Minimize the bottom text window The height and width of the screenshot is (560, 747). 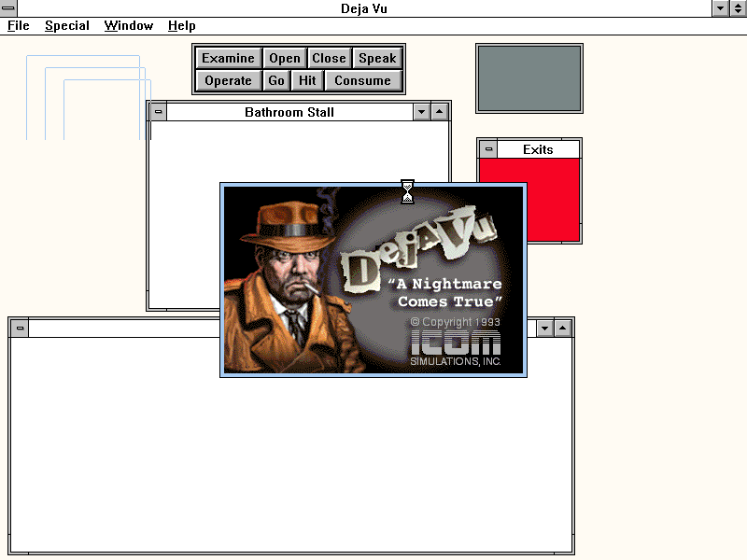(545, 329)
